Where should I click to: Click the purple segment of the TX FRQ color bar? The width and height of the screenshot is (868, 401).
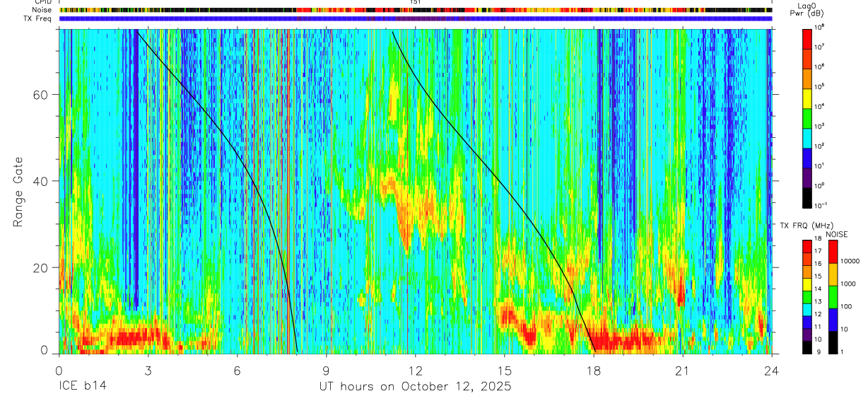tap(807, 334)
